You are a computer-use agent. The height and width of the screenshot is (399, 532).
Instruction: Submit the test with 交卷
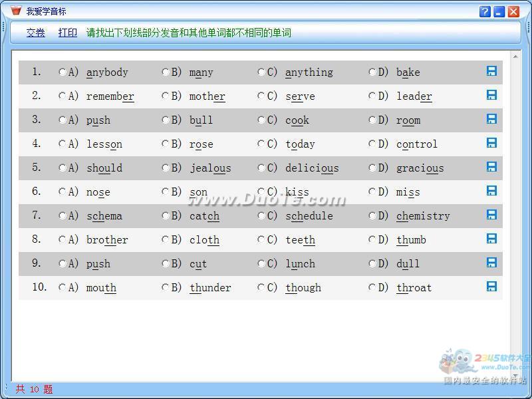[x=36, y=33]
